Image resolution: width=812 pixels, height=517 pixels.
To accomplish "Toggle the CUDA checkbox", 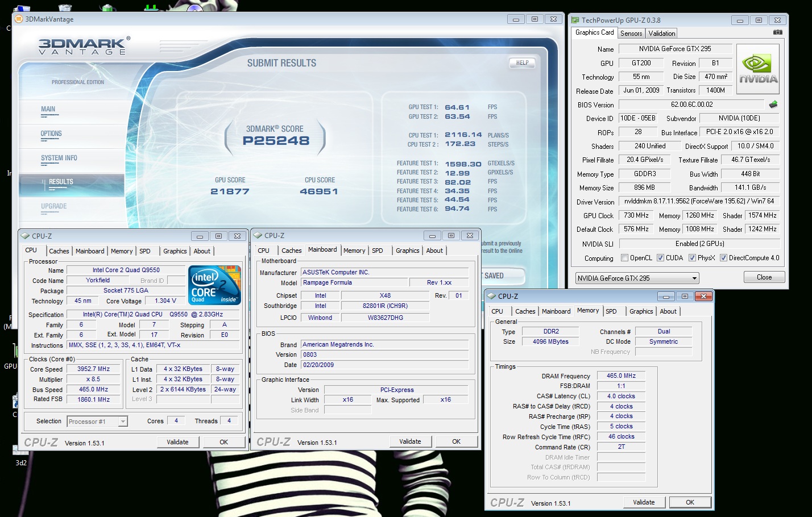I will 661,258.
